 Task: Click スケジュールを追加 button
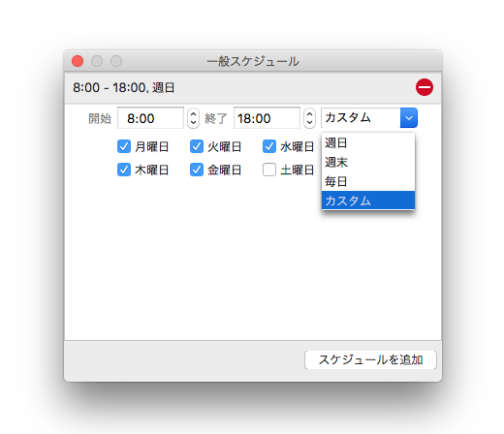click(x=370, y=359)
